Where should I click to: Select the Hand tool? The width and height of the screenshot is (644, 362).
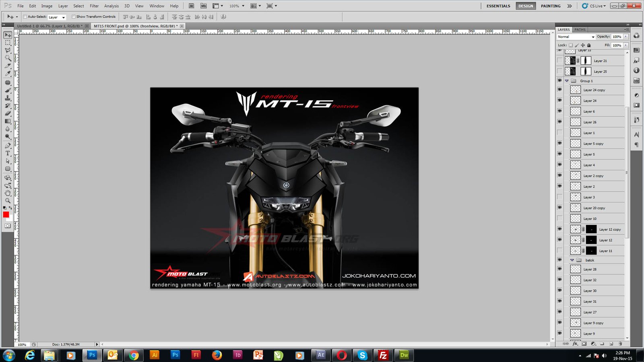tap(8, 193)
